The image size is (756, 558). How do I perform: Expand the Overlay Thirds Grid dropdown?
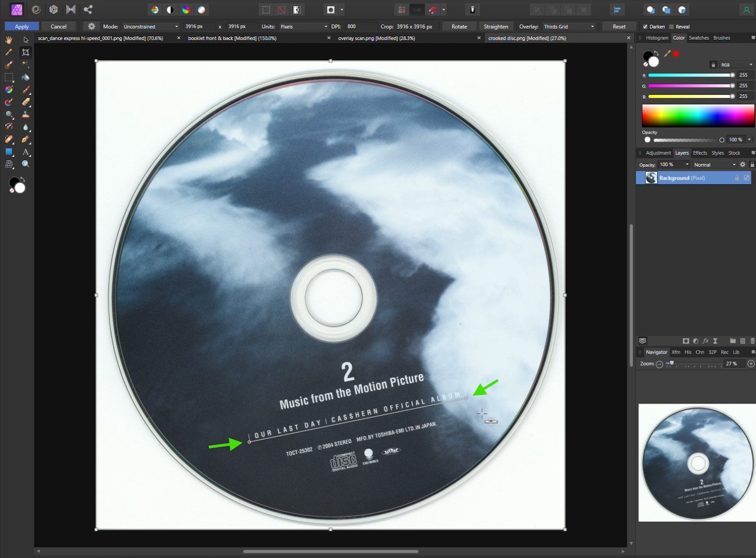coord(569,27)
